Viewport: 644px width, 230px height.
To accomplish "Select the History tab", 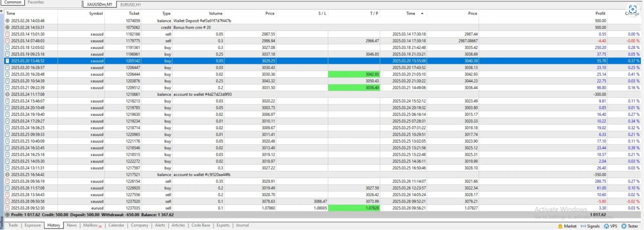I will (x=54, y=225).
